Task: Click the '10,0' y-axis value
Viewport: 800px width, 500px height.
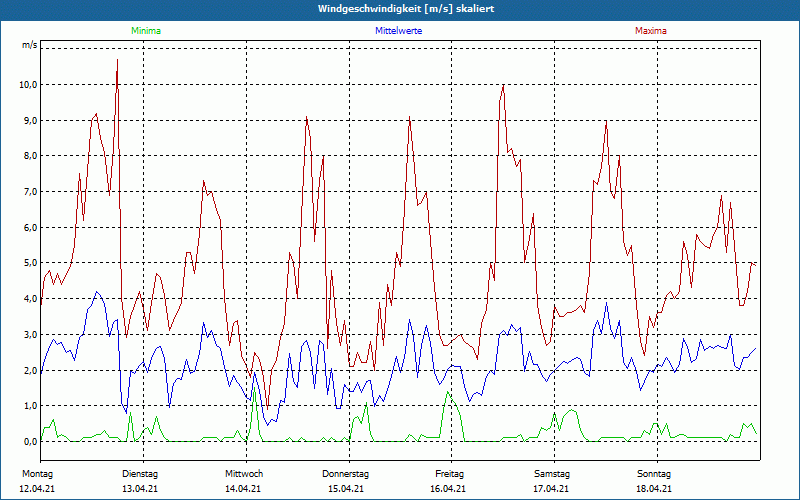Action: pos(28,85)
